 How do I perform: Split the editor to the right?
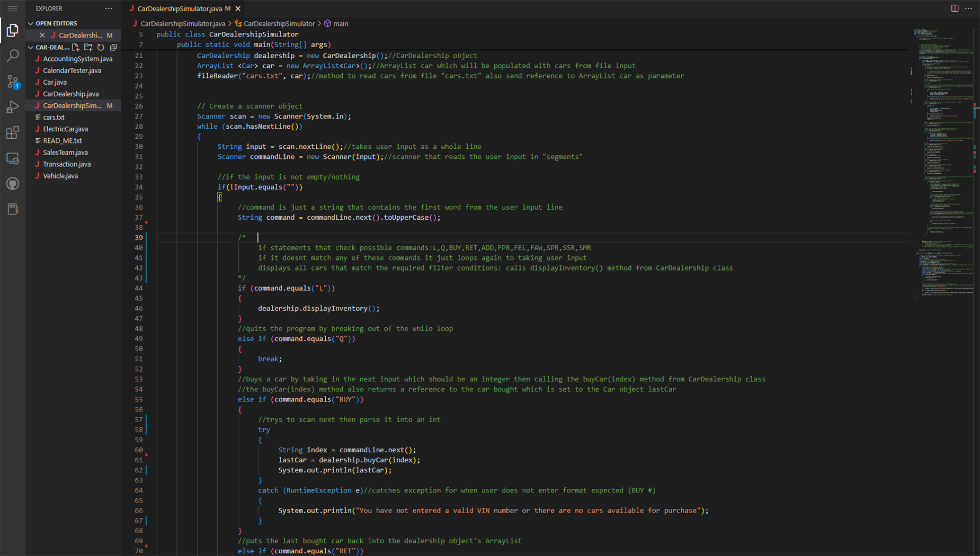[955, 8]
